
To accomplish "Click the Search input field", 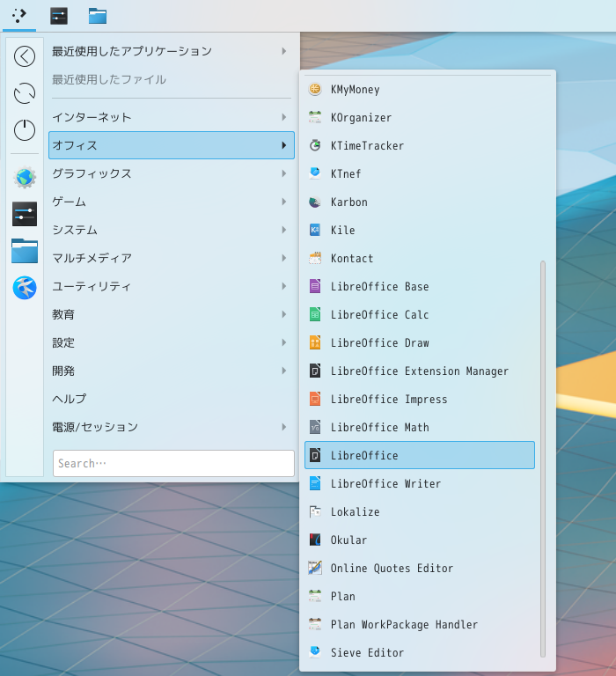I will coord(173,464).
